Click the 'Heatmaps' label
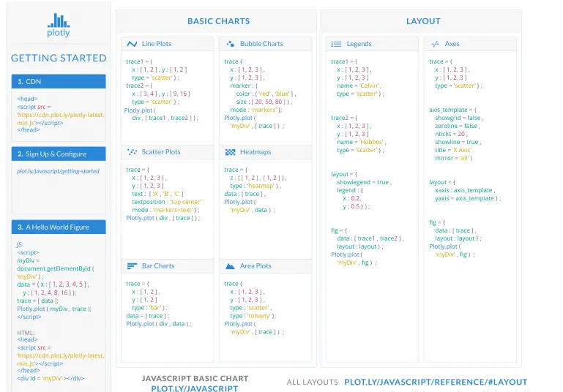 tap(256, 152)
